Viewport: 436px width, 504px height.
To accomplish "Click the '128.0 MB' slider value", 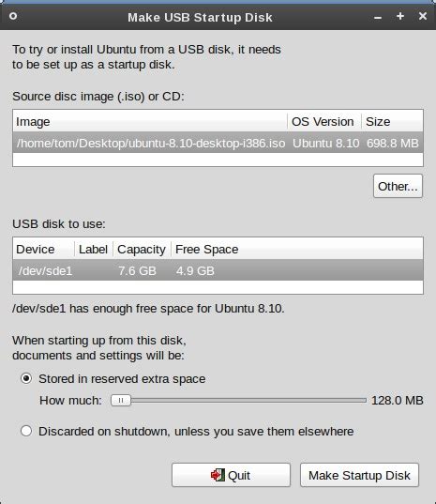I will point(398,400).
